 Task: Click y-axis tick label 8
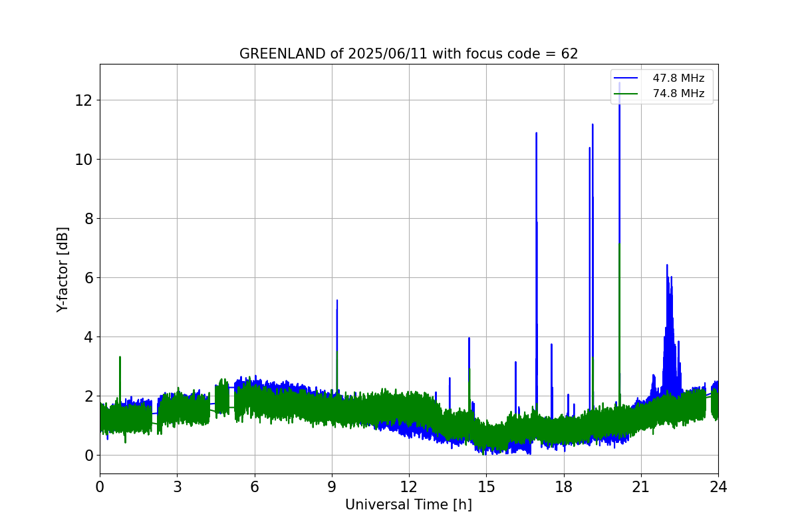88,219
